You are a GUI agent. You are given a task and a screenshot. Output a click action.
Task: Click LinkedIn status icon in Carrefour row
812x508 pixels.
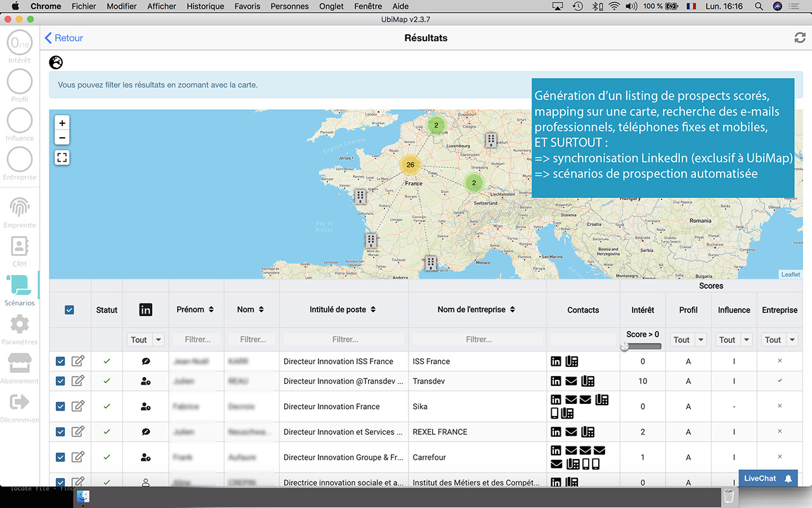(145, 457)
